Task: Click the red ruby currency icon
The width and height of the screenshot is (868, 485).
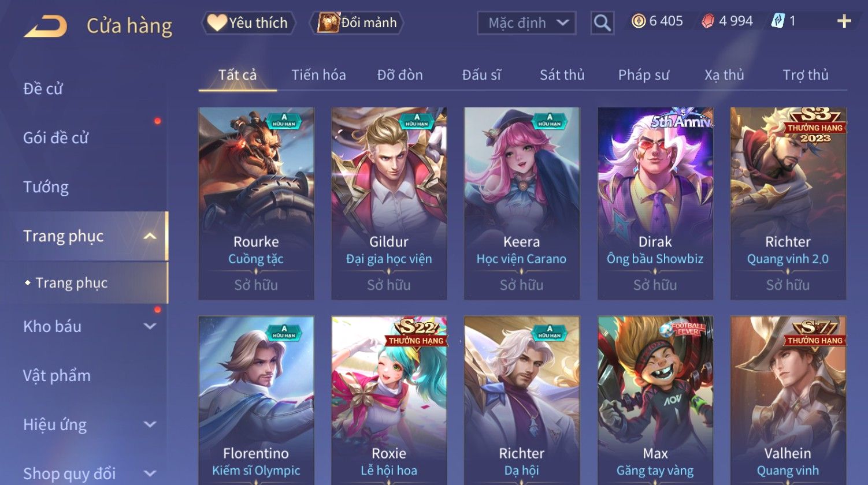Action: coord(707,21)
